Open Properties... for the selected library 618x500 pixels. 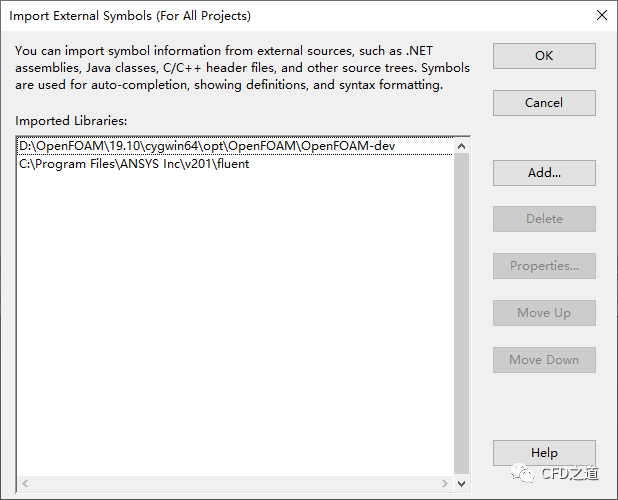point(544,266)
